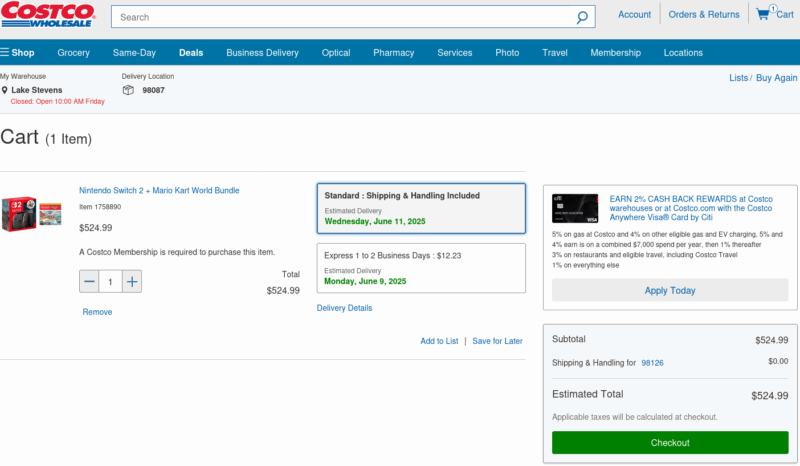Select Standard shipping option
This screenshot has height=466, width=800.
[421, 208]
